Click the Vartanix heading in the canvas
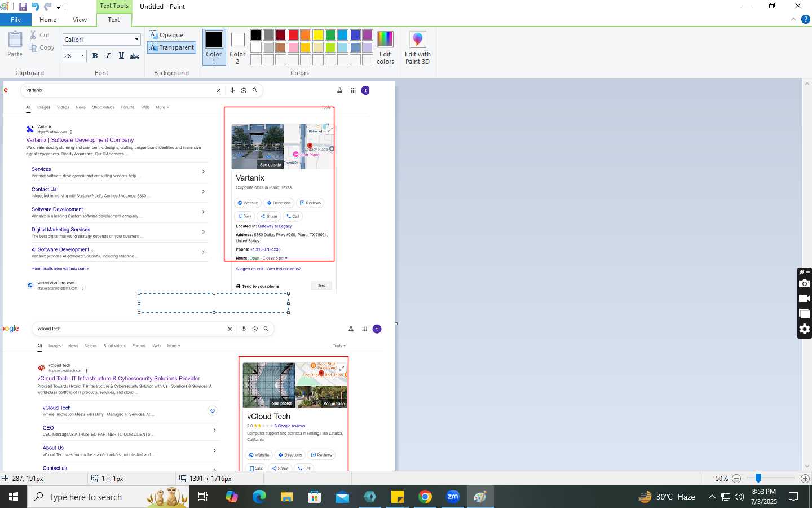This screenshot has height=508, width=812. 250,178
